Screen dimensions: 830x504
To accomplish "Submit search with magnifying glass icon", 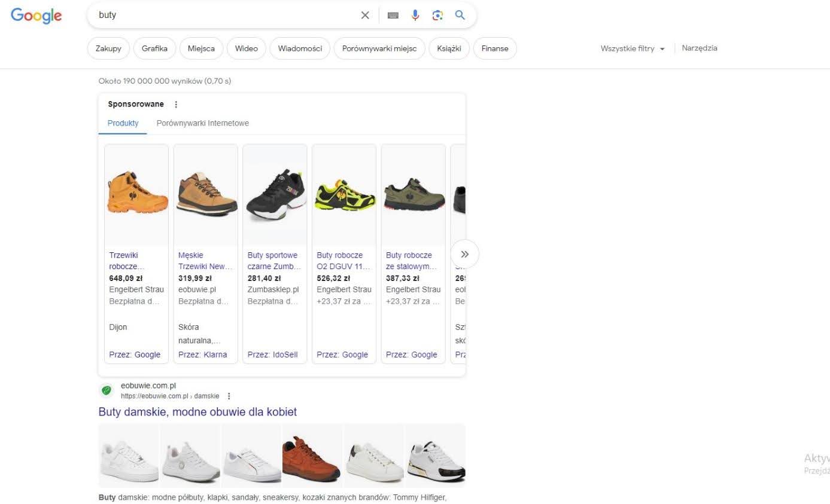I will coord(460,16).
